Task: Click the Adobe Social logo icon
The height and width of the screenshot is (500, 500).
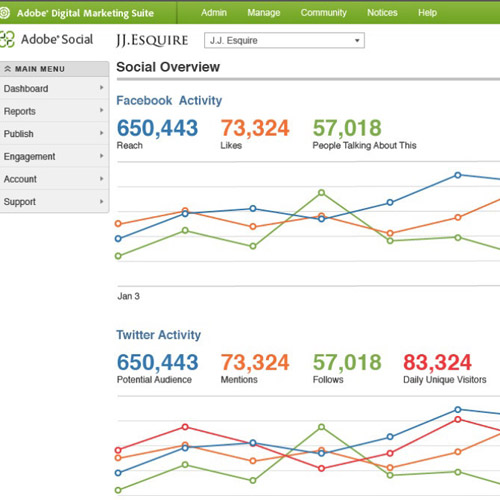Action: [7, 39]
